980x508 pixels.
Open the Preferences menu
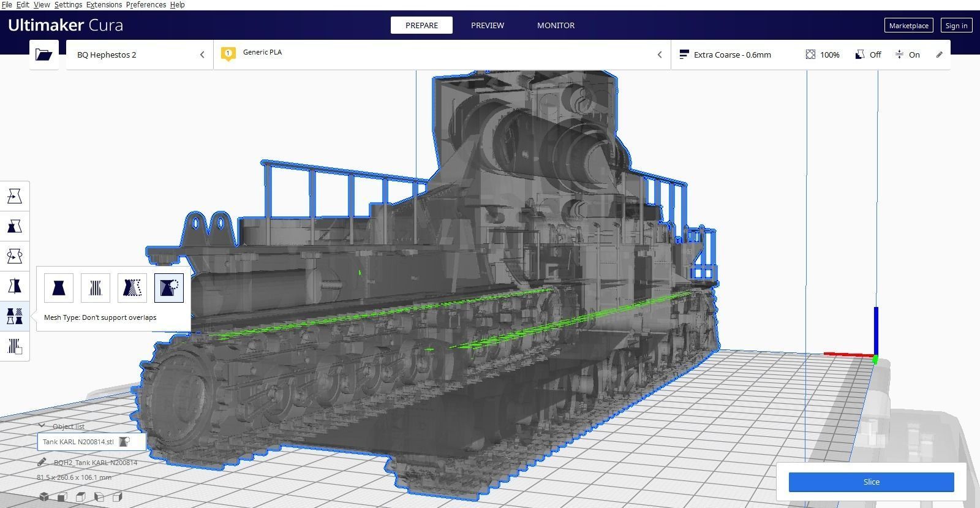click(x=146, y=5)
